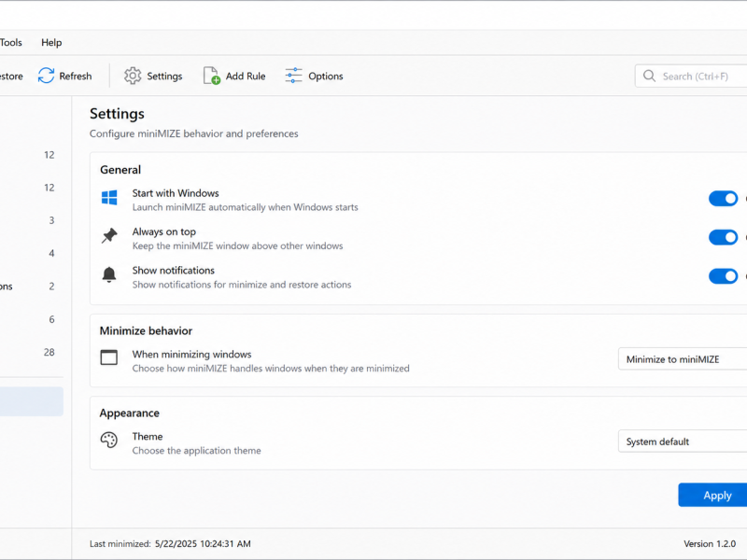Open the Tools menu

11,42
